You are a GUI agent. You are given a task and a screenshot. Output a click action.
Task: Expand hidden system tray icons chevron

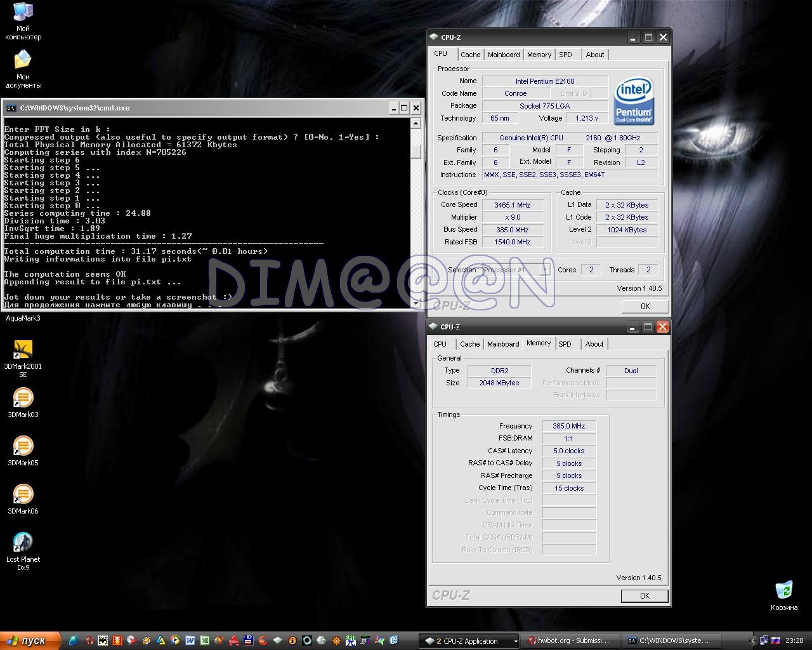click(x=753, y=640)
